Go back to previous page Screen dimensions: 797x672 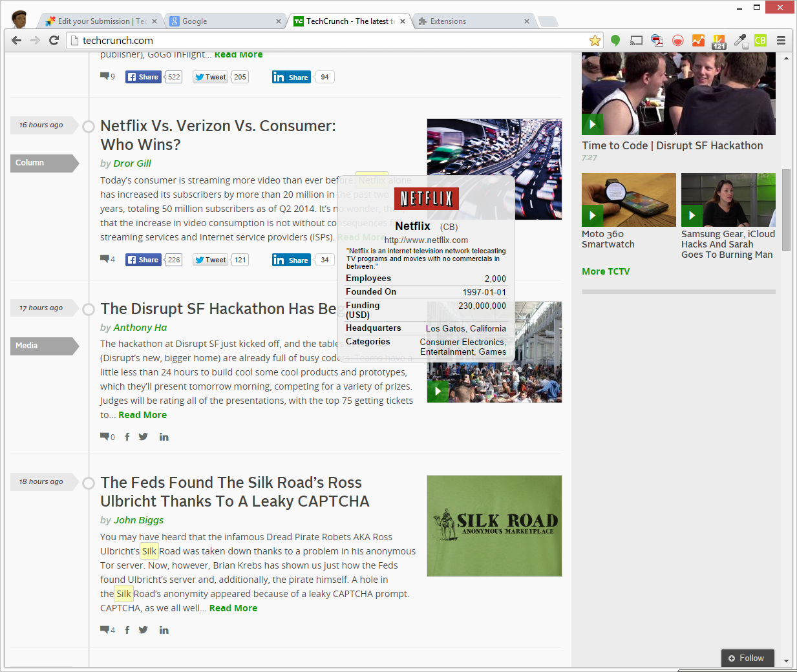(17, 40)
